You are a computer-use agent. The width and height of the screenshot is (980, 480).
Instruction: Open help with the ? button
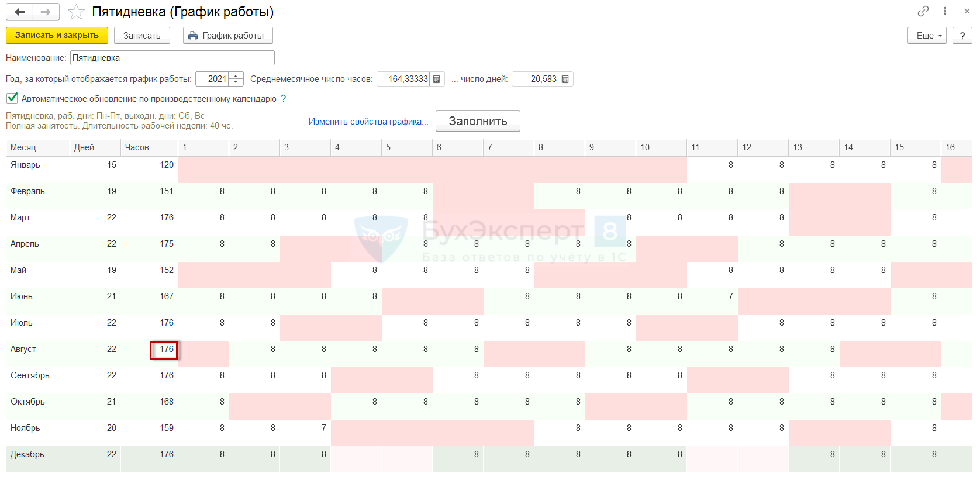click(962, 36)
